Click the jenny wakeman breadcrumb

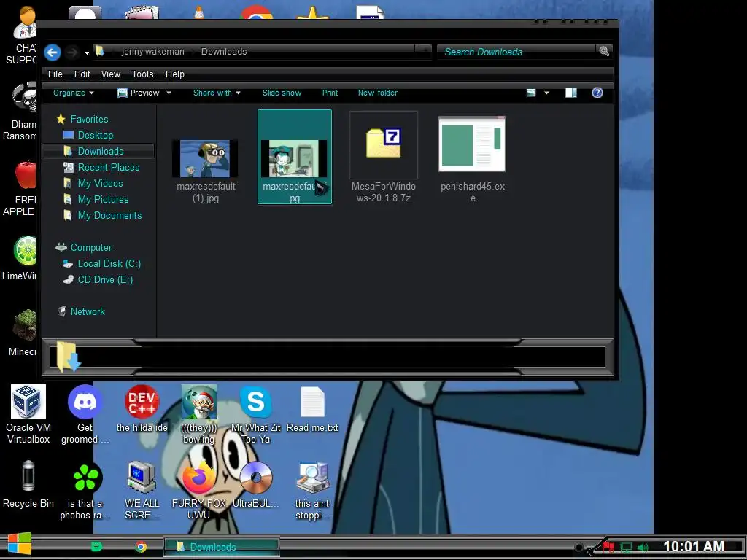point(152,52)
